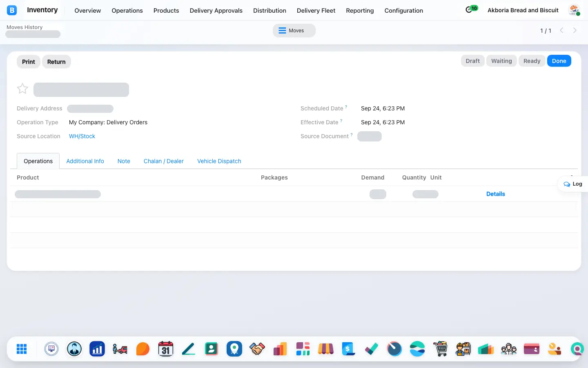Screen dimensions: 588x368
Task: Open the activities clock icon with badge 10
Action: point(471,9)
